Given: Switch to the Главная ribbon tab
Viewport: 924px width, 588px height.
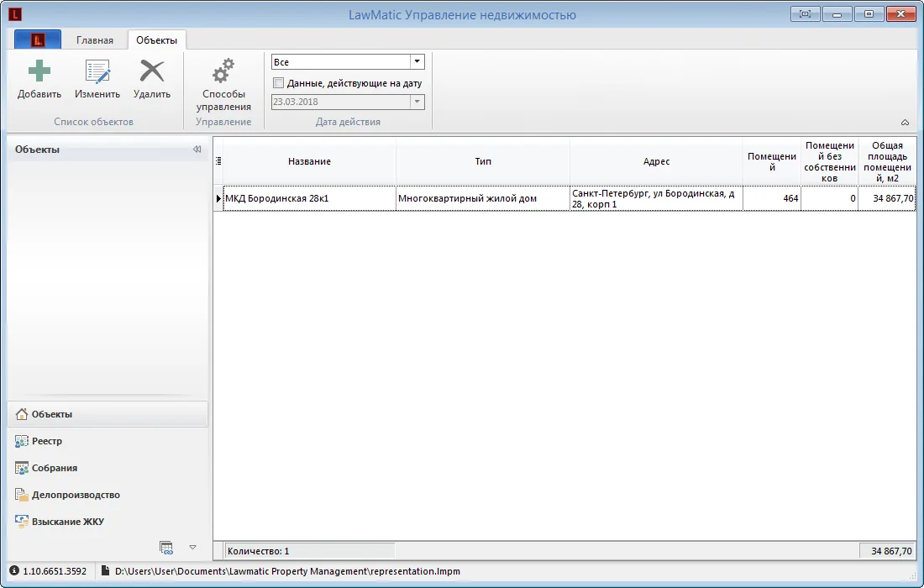Looking at the screenshot, I should click(95, 40).
